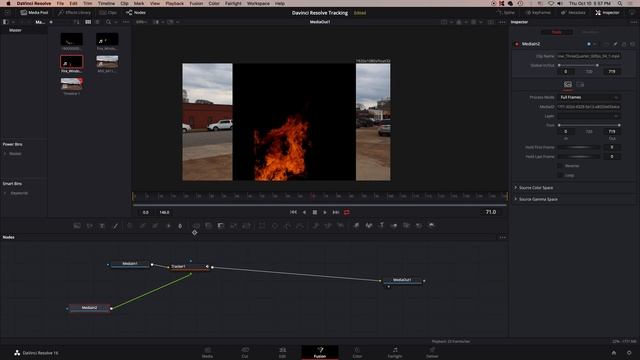Screen dimensions: 640x360
Task: Select the MediaOut1 node
Action: click(402, 280)
